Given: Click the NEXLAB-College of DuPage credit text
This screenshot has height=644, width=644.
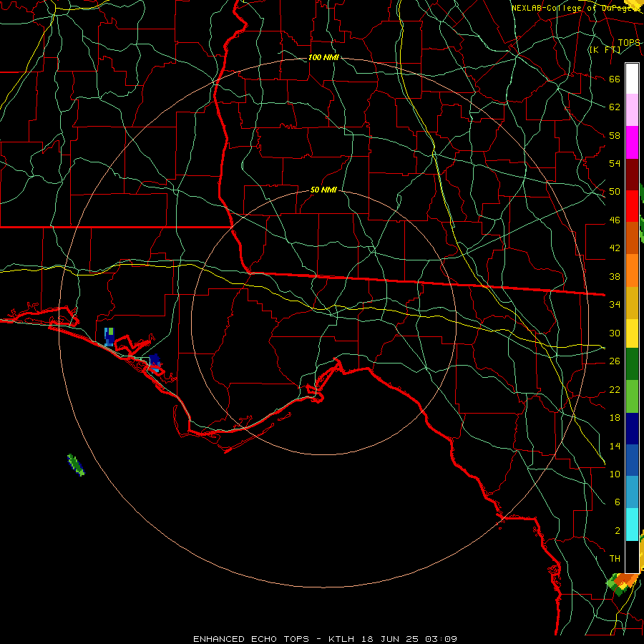Looking at the screenshot, I should click(x=575, y=8).
